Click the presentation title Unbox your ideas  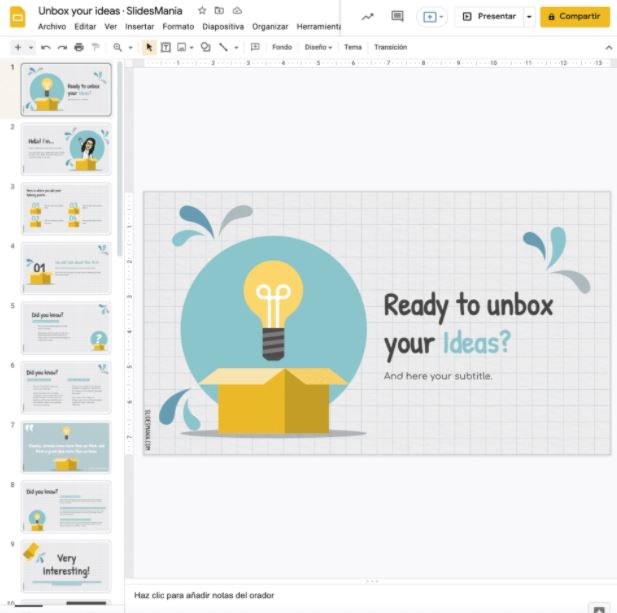[x=110, y=11]
